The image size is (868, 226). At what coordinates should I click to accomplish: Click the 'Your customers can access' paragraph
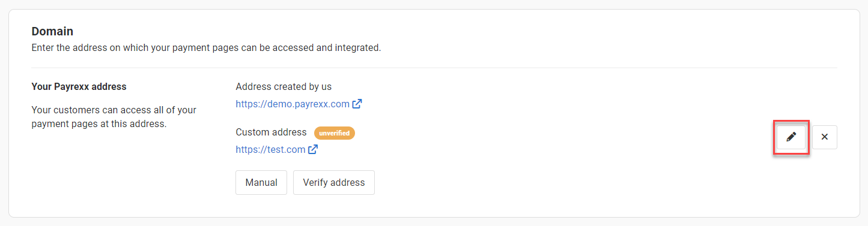point(114,117)
